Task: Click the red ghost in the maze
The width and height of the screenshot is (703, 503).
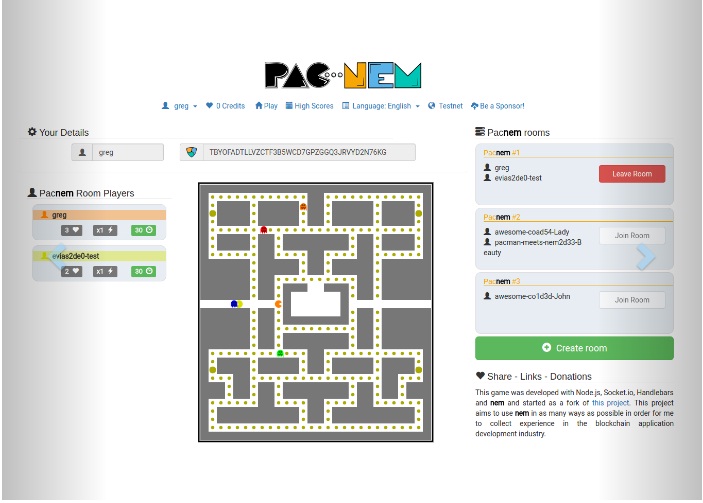Action: tap(264, 230)
